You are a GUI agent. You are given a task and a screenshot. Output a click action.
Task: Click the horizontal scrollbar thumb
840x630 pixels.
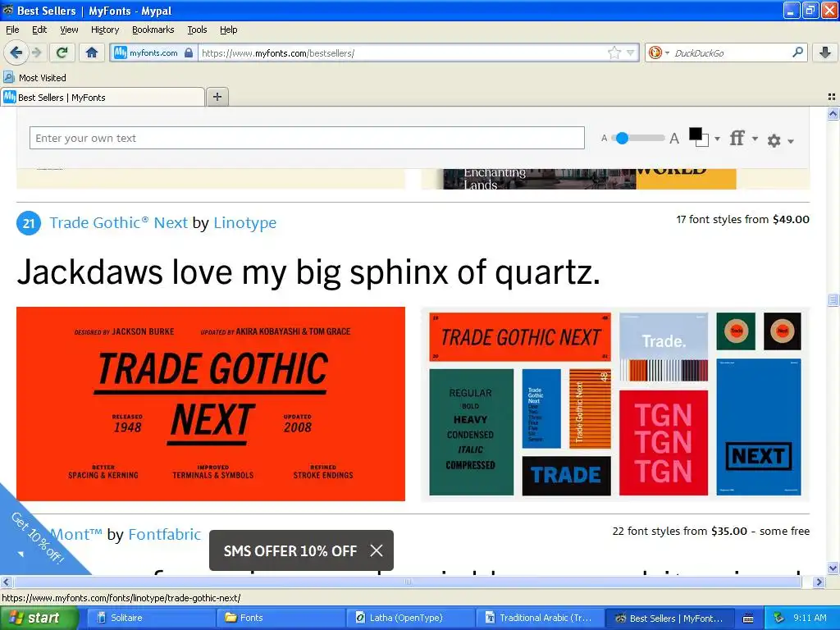(x=407, y=582)
